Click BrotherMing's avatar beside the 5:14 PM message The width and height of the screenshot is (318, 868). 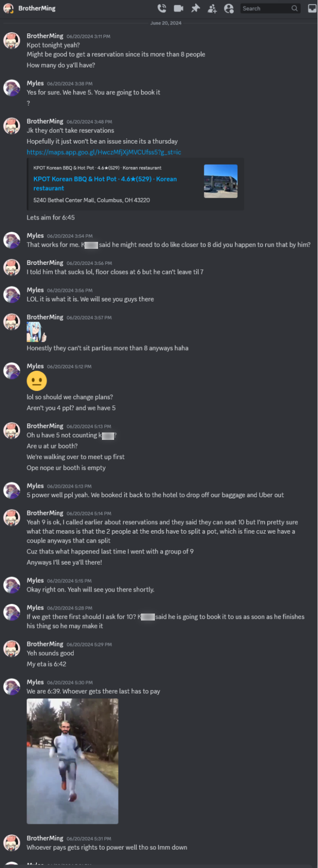(12, 518)
